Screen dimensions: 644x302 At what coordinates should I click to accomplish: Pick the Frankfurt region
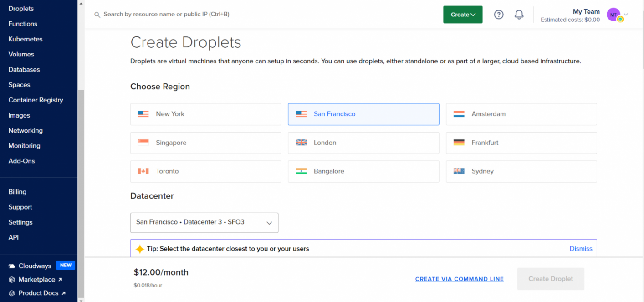click(521, 143)
